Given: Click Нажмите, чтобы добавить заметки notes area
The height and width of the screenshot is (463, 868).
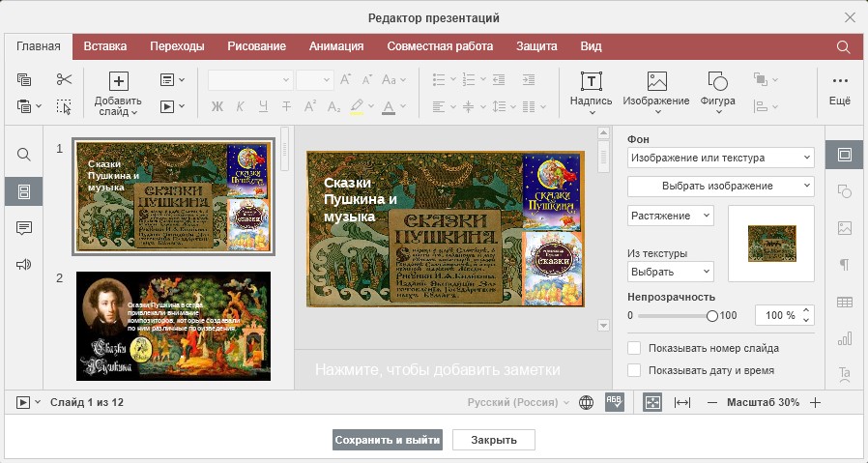Looking at the screenshot, I should coord(437,369).
